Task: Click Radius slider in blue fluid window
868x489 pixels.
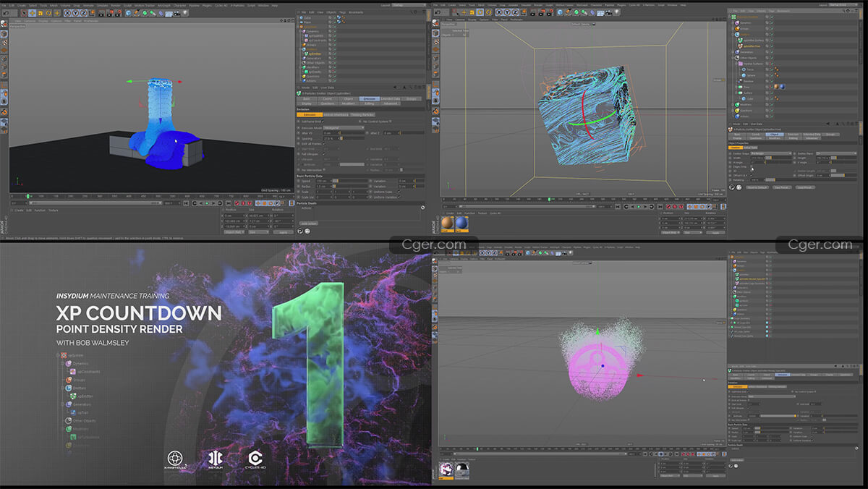Action: [350, 186]
